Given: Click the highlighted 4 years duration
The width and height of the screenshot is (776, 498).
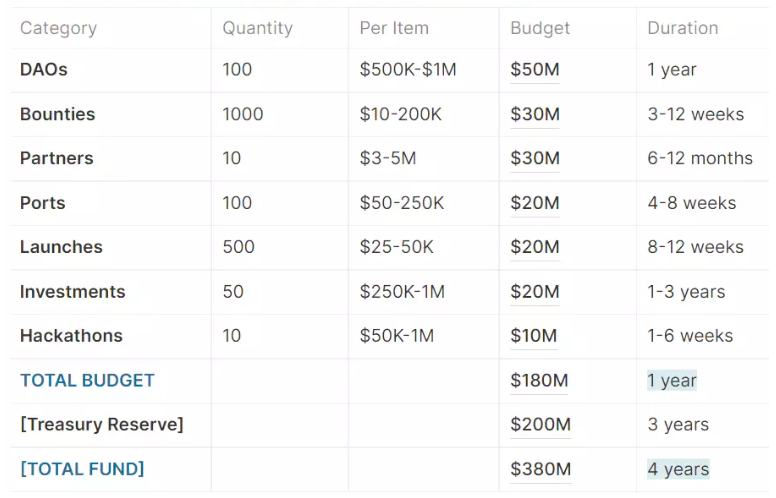Looking at the screenshot, I should (x=678, y=469).
